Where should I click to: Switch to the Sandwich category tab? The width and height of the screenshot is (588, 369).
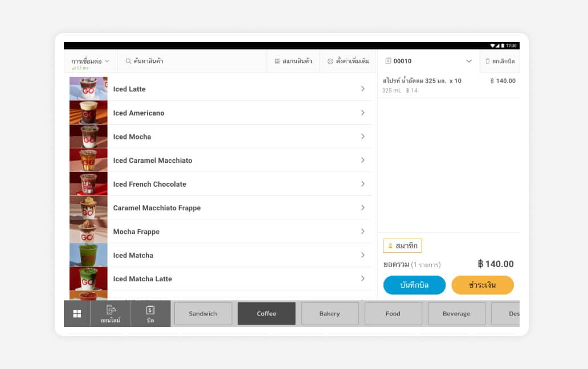coord(203,314)
